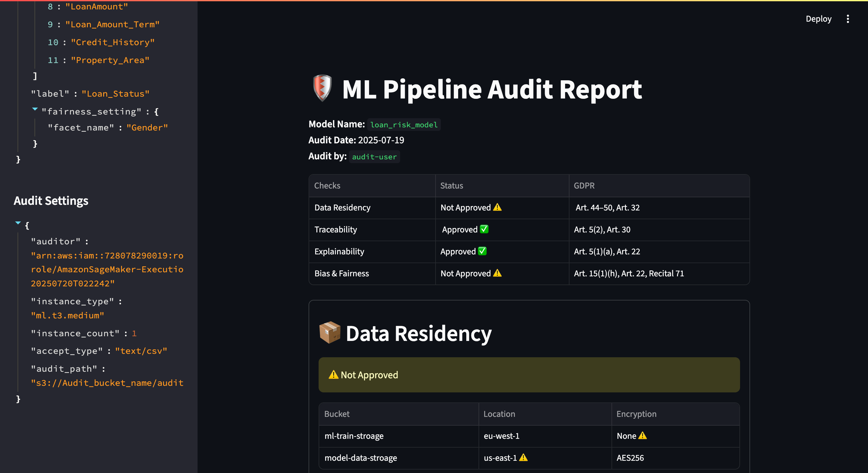
Task: Click the green checkmark for Traceability approval
Action: (484, 229)
